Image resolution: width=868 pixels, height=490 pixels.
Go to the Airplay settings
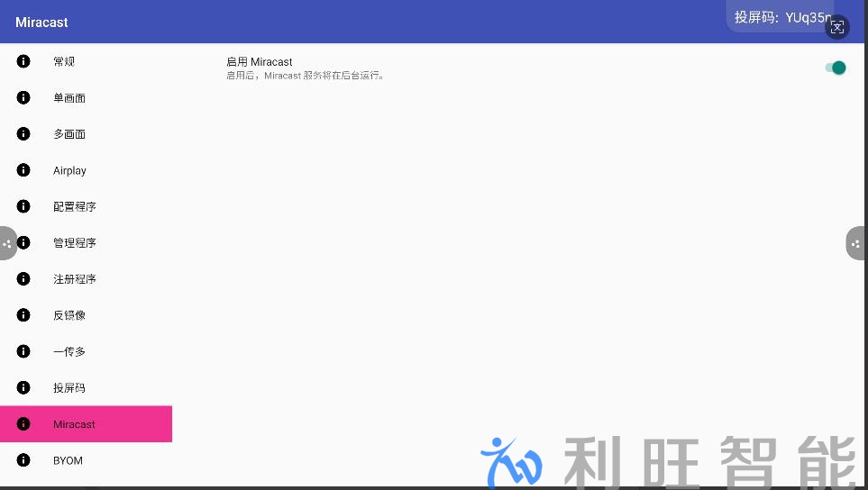(x=86, y=170)
